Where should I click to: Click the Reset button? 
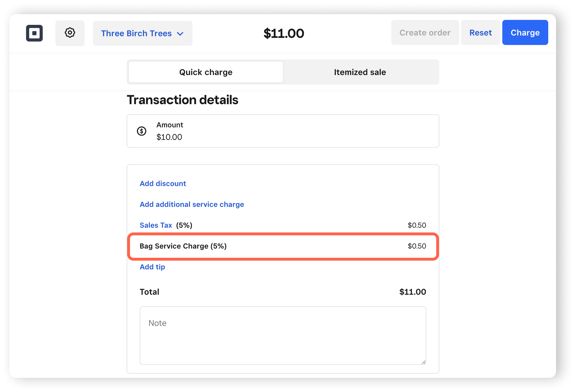[480, 32]
